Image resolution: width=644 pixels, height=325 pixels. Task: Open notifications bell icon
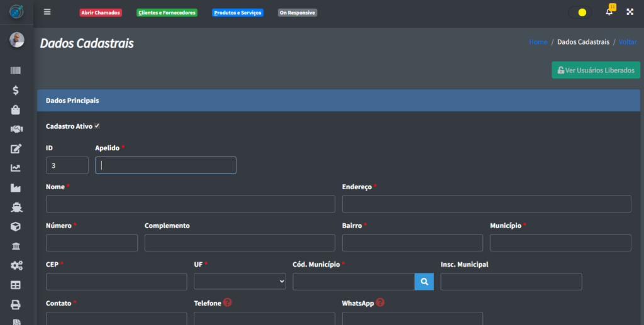pyautogui.click(x=609, y=12)
